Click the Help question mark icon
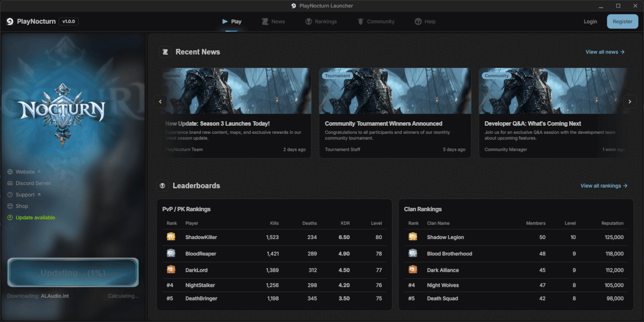Screen dimensions: 644x322 (418, 22)
